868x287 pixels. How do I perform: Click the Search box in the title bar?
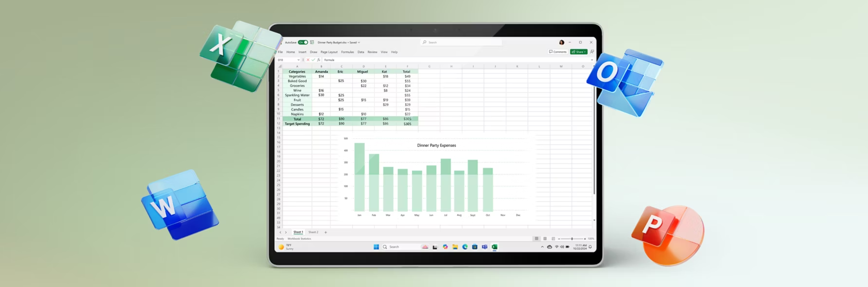[461, 42]
